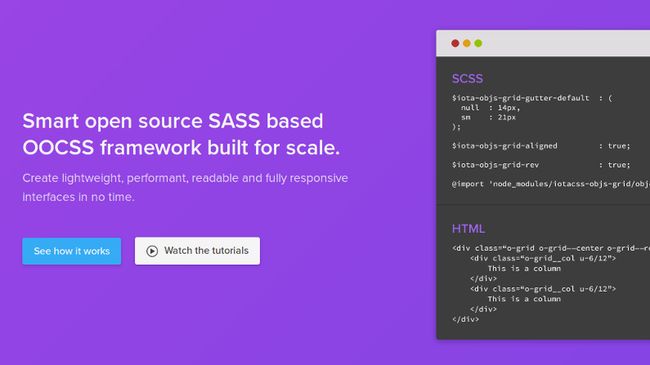
Task: Click the text 'Create lightweight, performant, readable and fully responsive'
Action: pyautogui.click(x=185, y=178)
